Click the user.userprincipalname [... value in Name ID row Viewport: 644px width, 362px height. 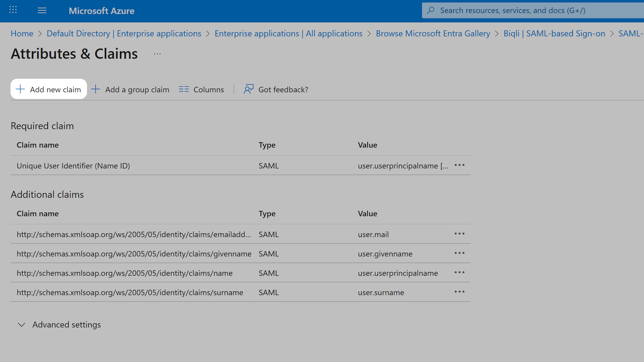[403, 166]
